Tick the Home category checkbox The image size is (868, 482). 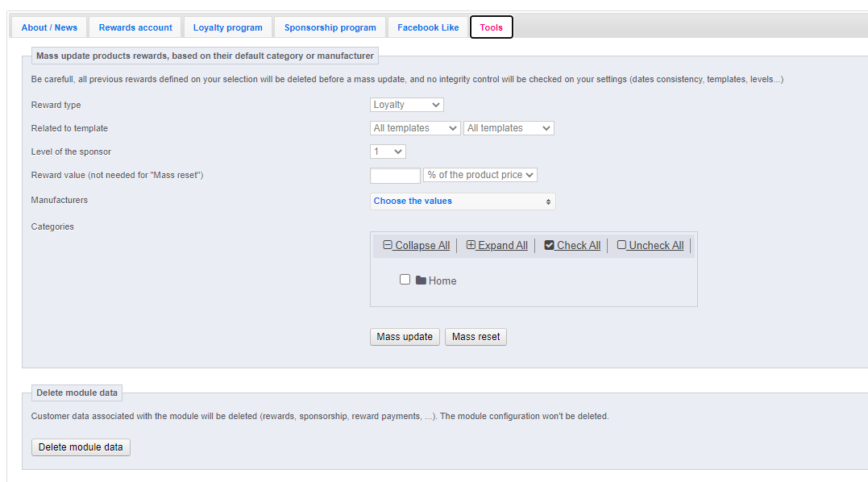pyautogui.click(x=405, y=280)
